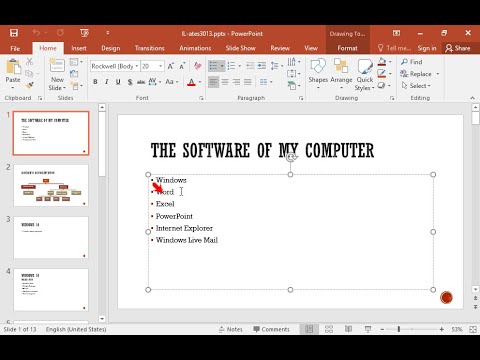480x360 pixels.
Task: Toggle Italic formatting
Action: [107, 82]
